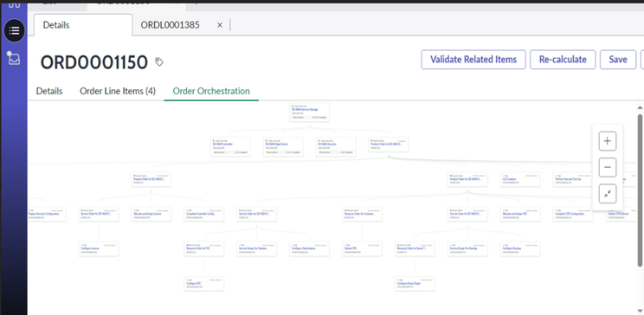Open the inbox icon in sidebar
644x315 pixels.
click(14, 58)
